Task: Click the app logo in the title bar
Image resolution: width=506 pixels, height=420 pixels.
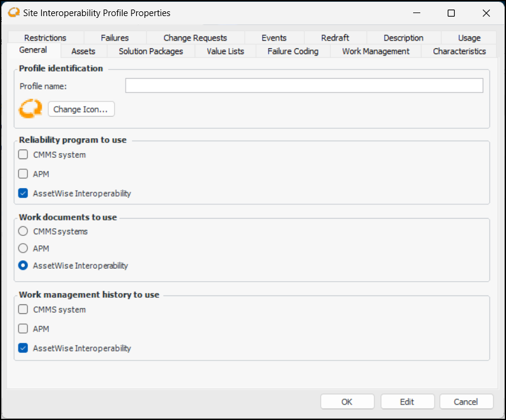Action: 14,13
